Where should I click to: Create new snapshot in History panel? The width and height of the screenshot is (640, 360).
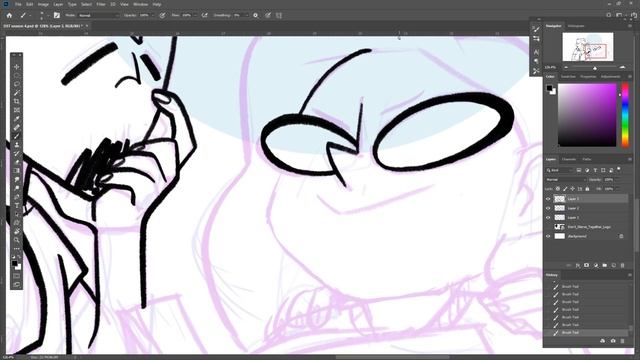613,341
